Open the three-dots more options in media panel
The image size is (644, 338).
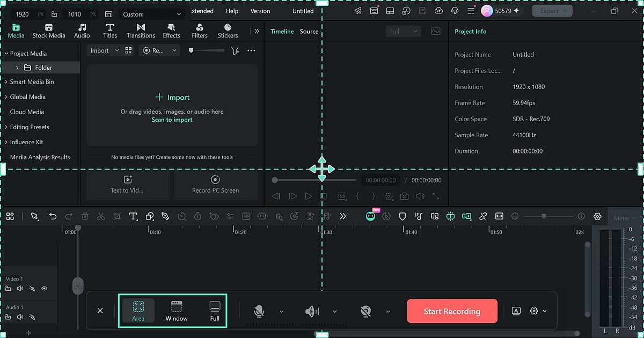[251, 50]
